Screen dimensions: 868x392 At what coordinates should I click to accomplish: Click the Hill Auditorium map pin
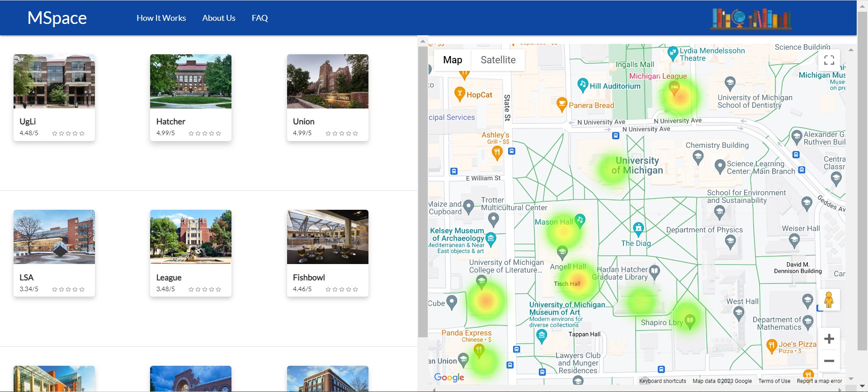(x=583, y=85)
